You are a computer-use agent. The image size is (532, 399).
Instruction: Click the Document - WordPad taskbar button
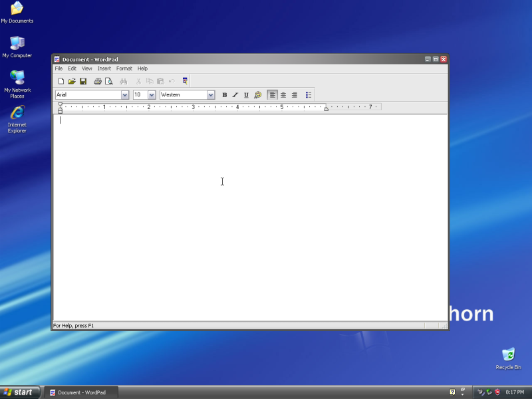point(80,392)
